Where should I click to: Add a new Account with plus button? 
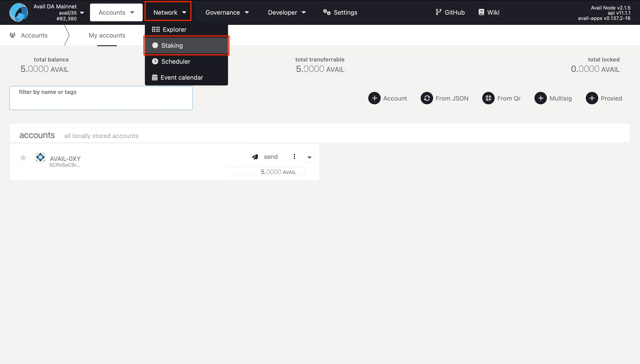click(388, 98)
